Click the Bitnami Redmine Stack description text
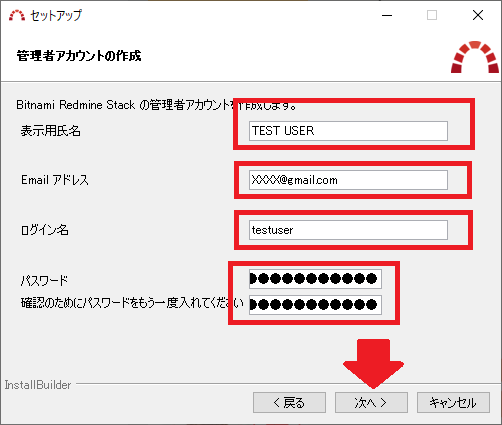This screenshot has width=502, height=425. click(156, 105)
